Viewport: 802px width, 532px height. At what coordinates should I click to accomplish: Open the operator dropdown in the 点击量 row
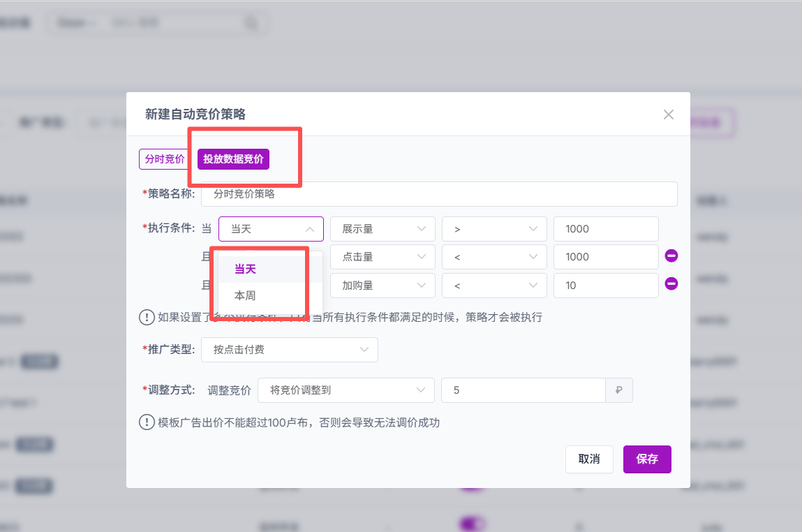point(494,257)
